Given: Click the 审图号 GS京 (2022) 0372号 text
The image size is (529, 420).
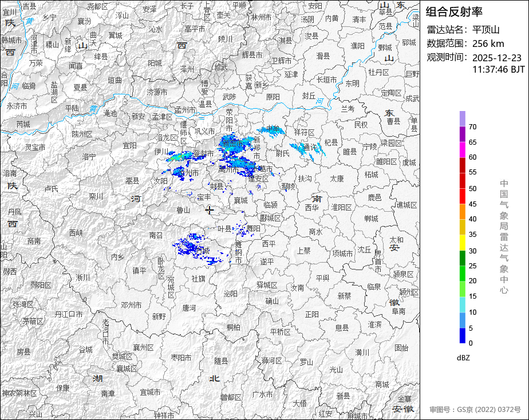Looking at the screenshot, I should pyautogui.click(x=475, y=410).
